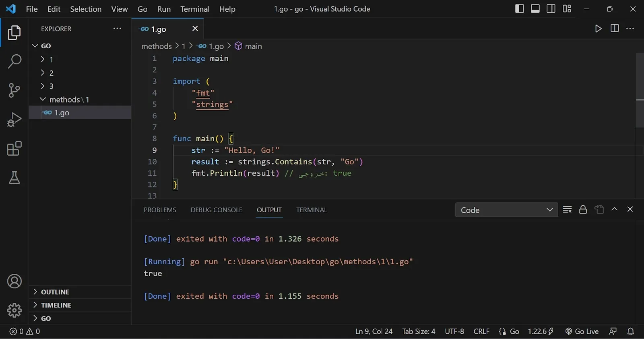The image size is (644, 339).
Task: Open the Edit menu
Action: coord(54,9)
